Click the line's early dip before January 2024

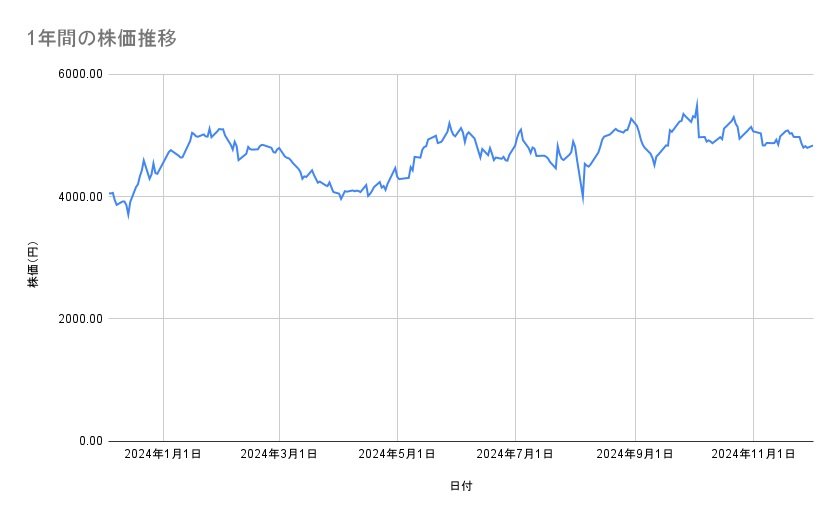pos(128,215)
